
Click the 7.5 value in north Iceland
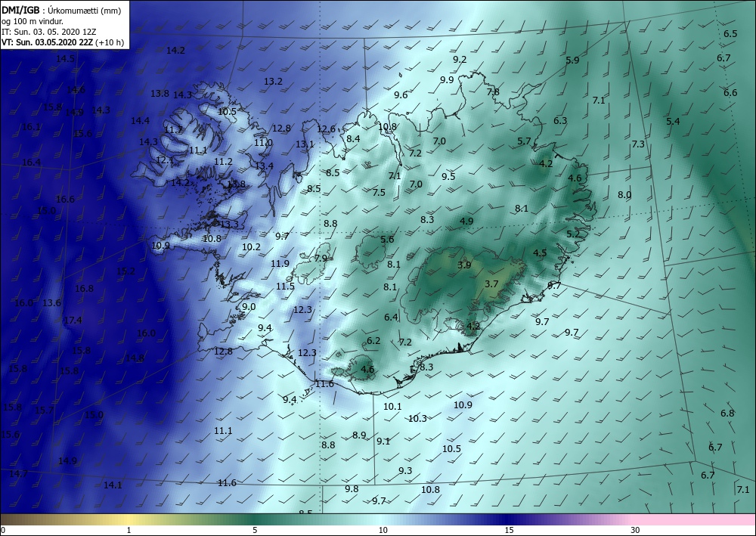[379, 192]
